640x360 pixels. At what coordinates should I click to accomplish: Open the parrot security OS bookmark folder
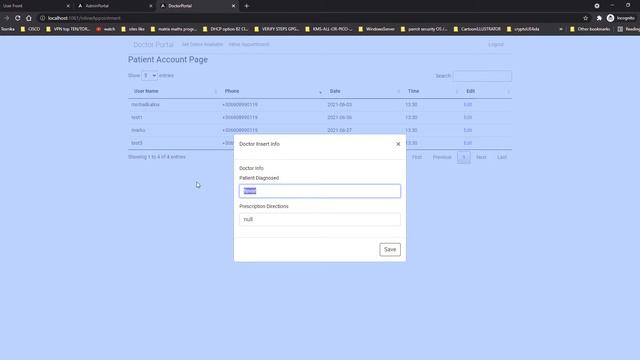(x=424, y=29)
